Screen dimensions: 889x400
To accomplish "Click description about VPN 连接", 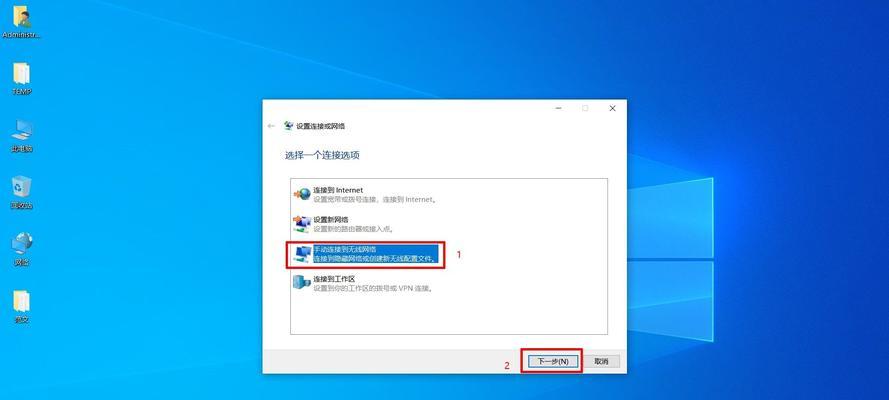I will click(x=373, y=288).
